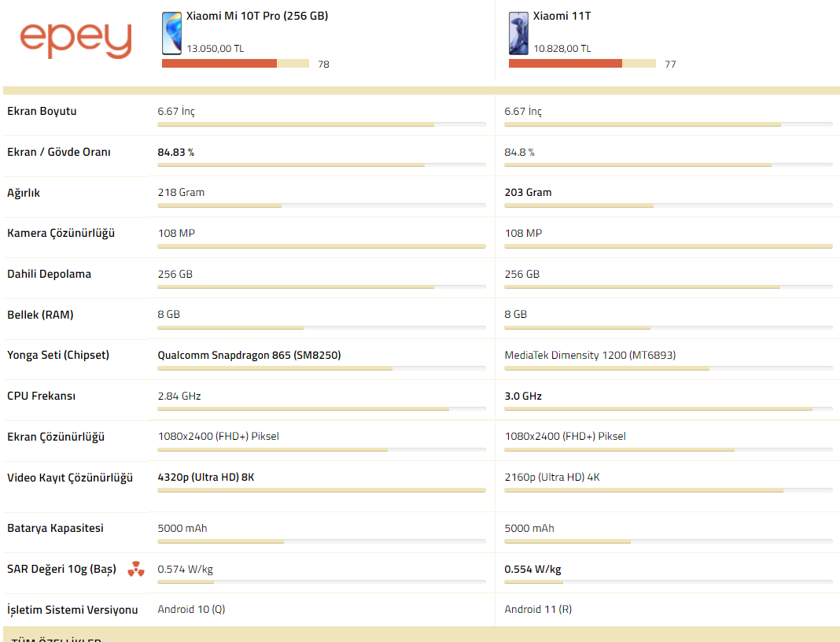Click the Android 11 (R) value
Image resolution: width=840 pixels, height=642 pixels.
pos(538,609)
